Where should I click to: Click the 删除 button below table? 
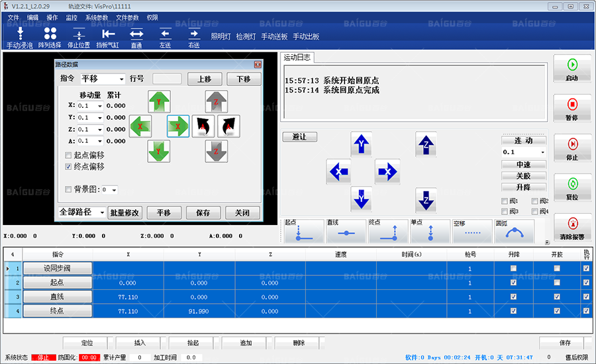click(299, 343)
